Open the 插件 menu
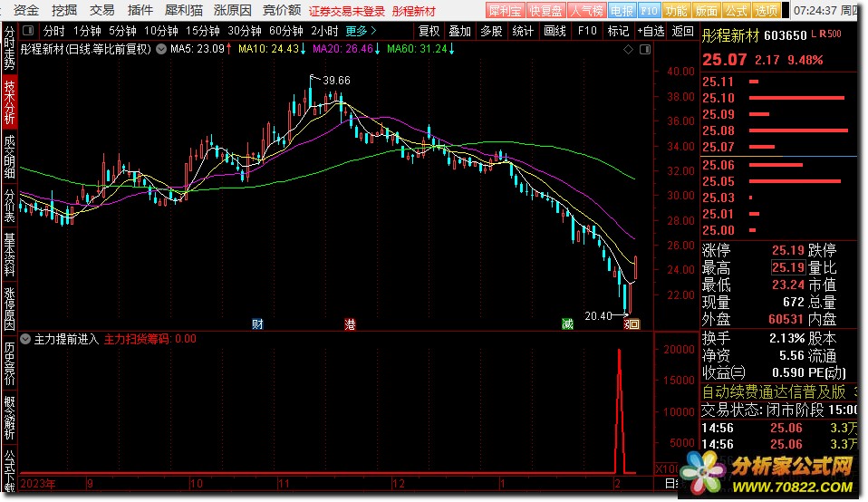Screen dimensions: 868x502 click(140, 10)
